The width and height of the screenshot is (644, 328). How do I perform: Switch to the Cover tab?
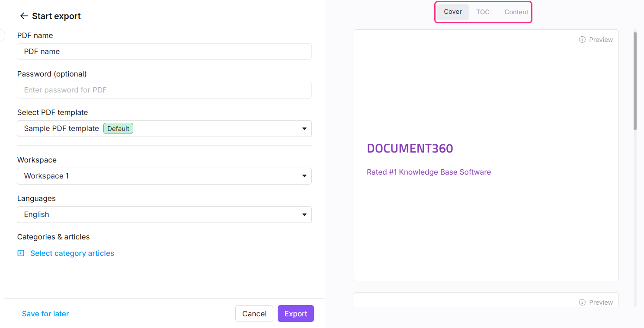tap(453, 12)
